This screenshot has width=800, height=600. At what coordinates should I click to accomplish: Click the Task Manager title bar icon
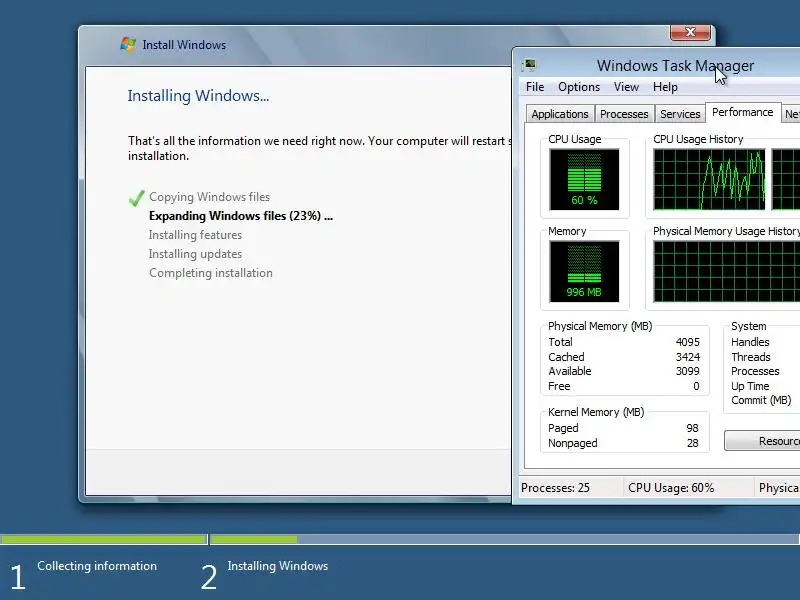[529, 65]
